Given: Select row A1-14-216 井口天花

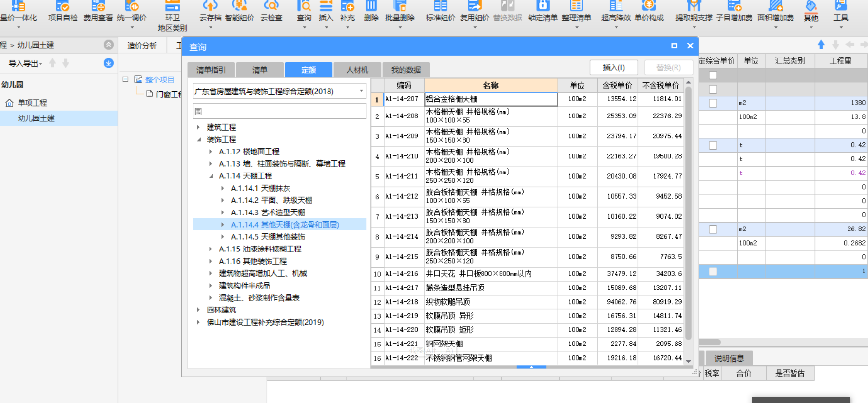Looking at the screenshot, I should [528, 274].
